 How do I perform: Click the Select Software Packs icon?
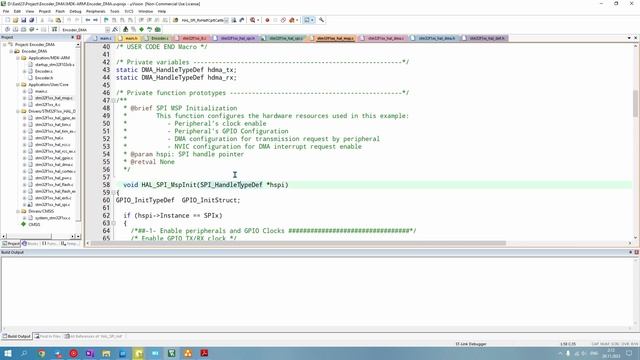coord(149,29)
